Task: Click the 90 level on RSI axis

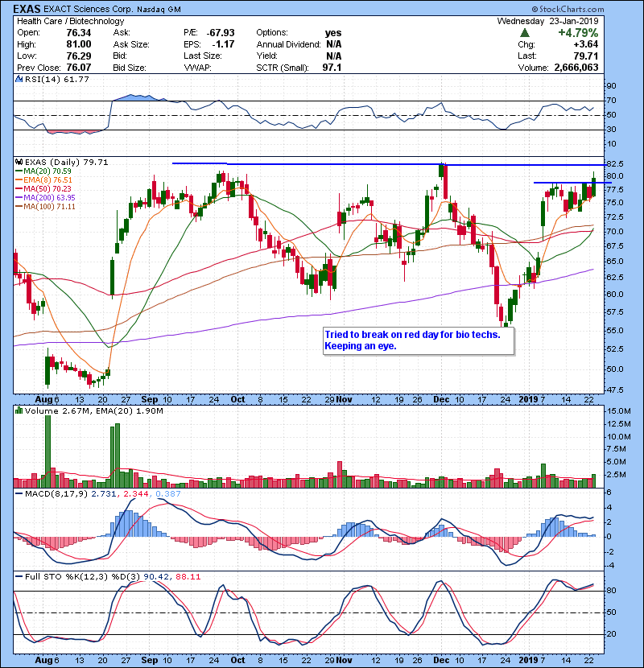Action: (x=611, y=86)
